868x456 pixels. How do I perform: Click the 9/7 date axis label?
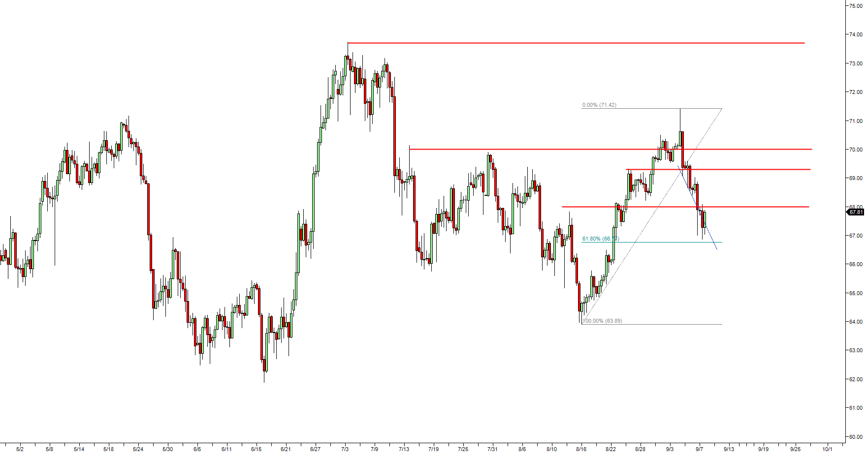[699, 449]
